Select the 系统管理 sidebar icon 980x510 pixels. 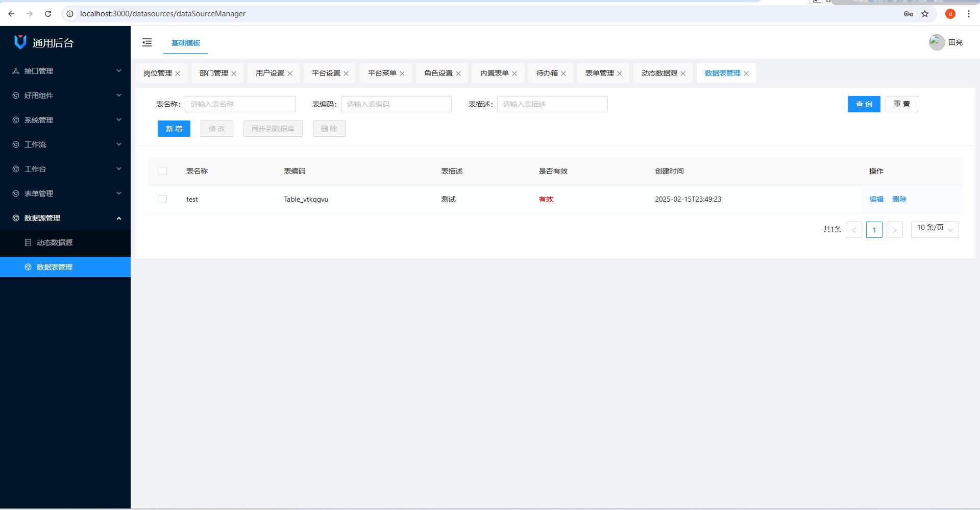tap(15, 120)
